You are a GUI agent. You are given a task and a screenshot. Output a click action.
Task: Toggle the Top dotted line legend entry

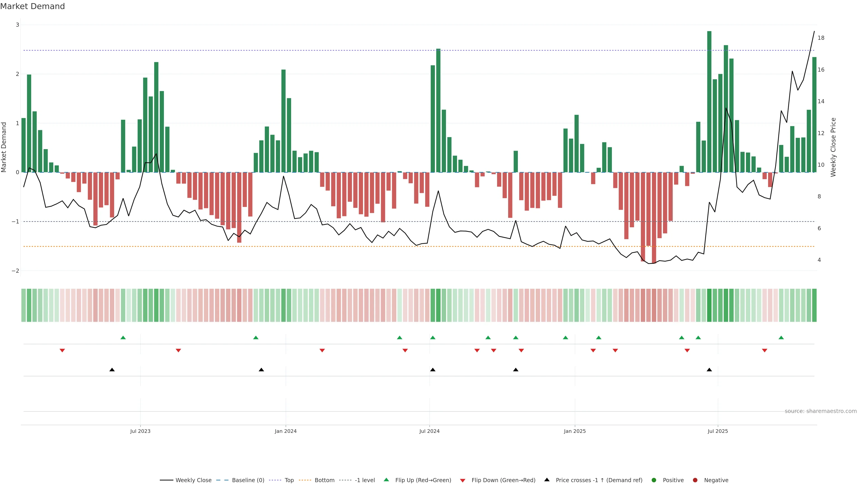289,480
